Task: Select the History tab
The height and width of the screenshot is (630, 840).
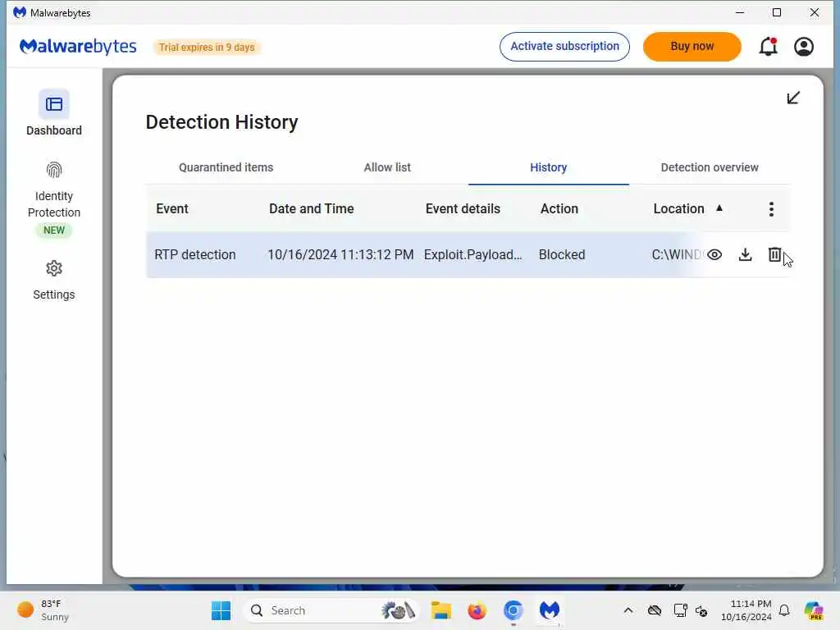Action: tap(548, 167)
